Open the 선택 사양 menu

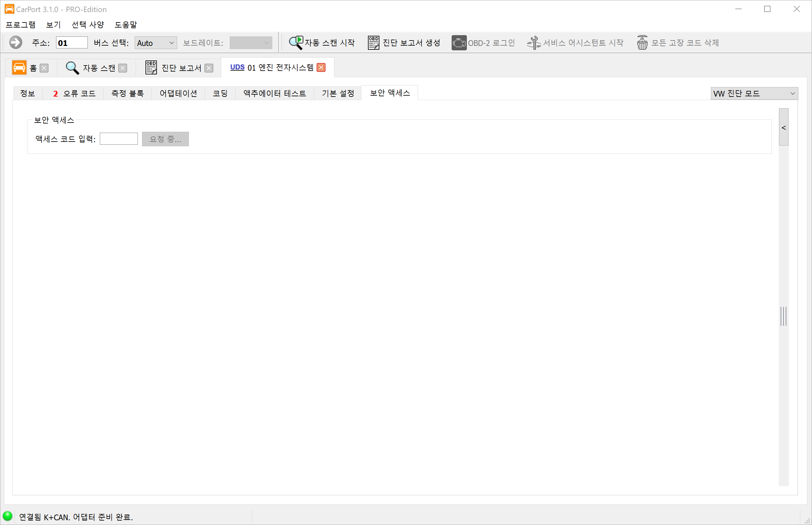point(88,25)
